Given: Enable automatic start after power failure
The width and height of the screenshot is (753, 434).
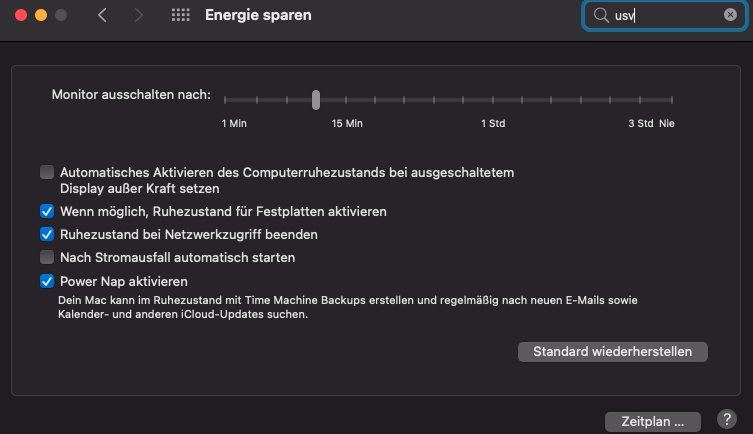Looking at the screenshot, I should (x=47, y=258).
